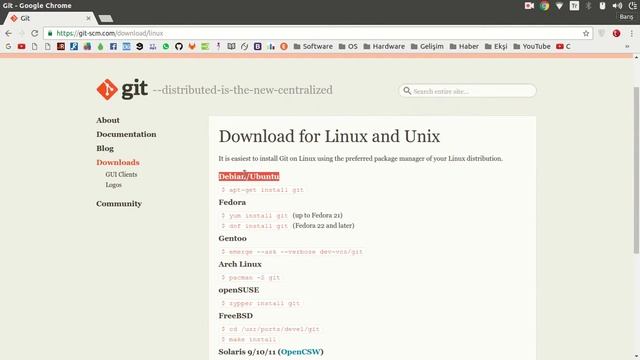The width and height of the screenshot is (640, 360).
Task: Open the Community page
Action: click(119, 204)
